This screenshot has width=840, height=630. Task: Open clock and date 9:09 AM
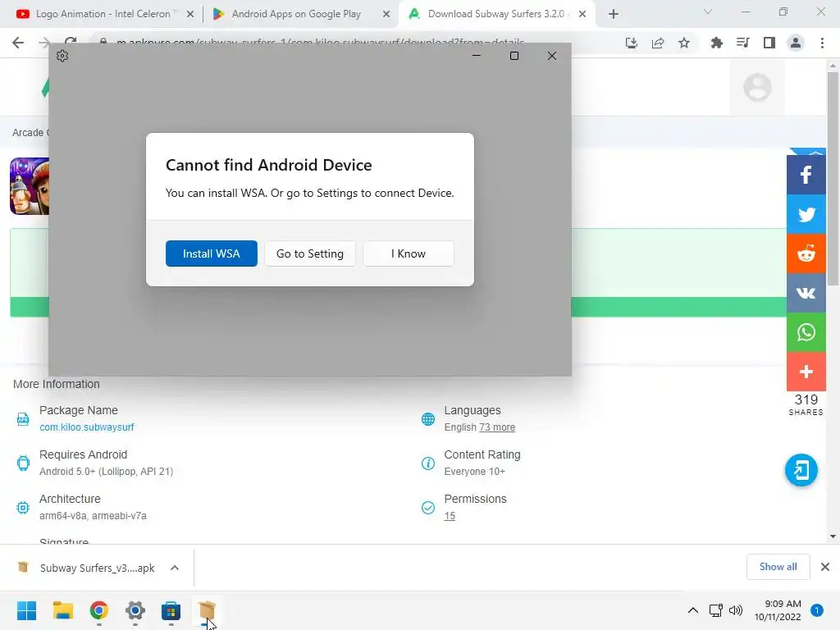click(778, 610)
